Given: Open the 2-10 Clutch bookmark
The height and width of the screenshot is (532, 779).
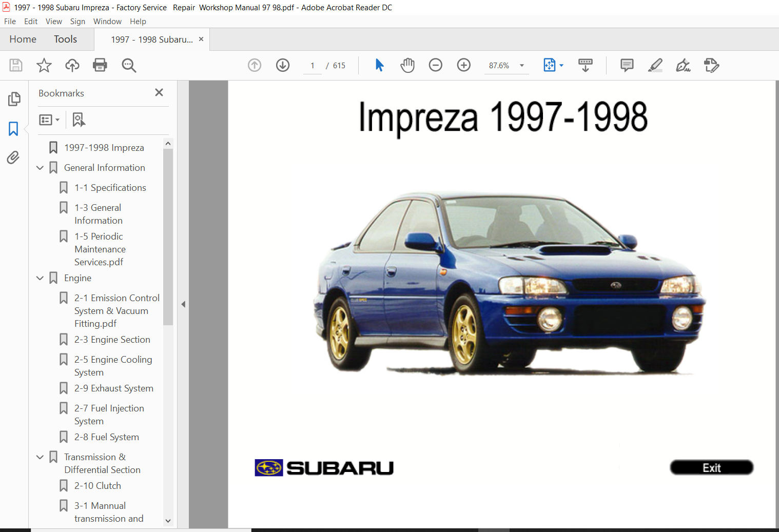Looking at the screenshot, I should point(98,486).
